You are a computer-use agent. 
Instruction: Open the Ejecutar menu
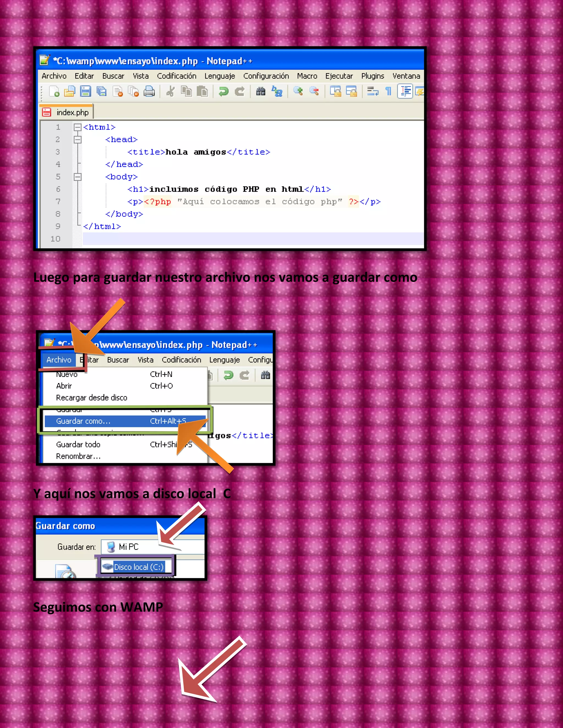click(x=339, y=76)
